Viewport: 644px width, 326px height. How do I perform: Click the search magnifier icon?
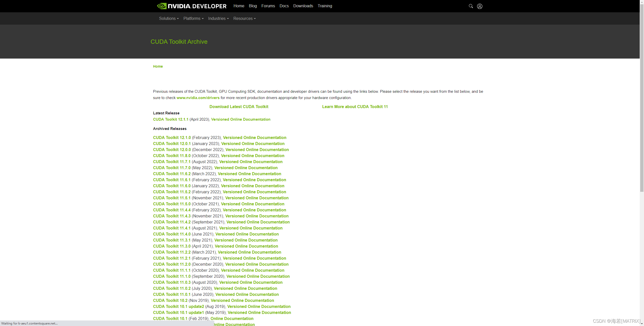(471, 6)
